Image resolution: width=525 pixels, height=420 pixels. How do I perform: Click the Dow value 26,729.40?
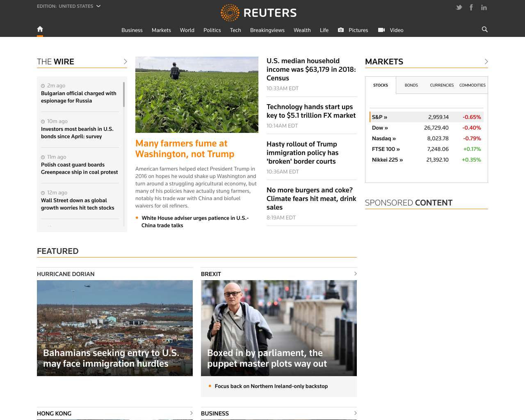436,128
